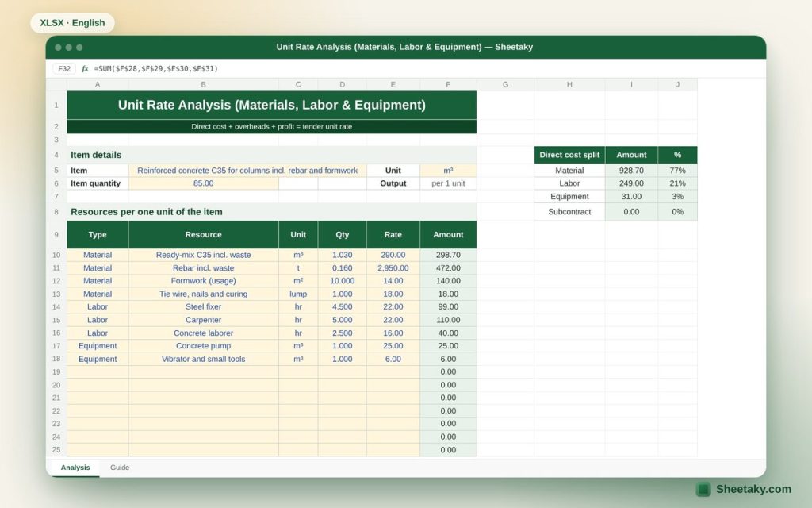The height and width of the screenshot is (508, 812).
Task: Click the 'Qty' table header
Action: tap(342, 235)
